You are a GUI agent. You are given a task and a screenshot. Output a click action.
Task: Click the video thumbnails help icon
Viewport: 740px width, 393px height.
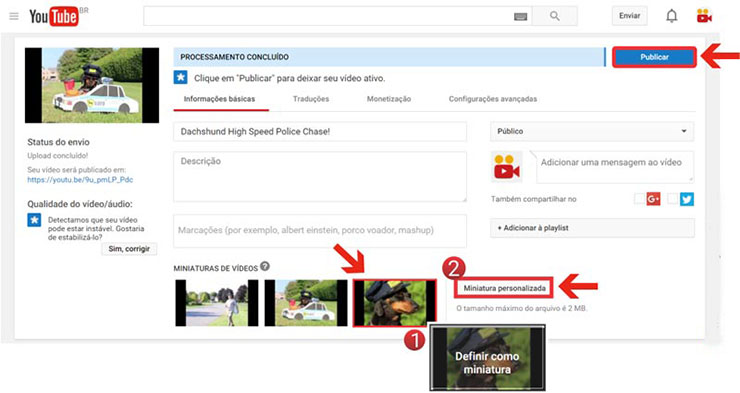click(x=265, y=266)
